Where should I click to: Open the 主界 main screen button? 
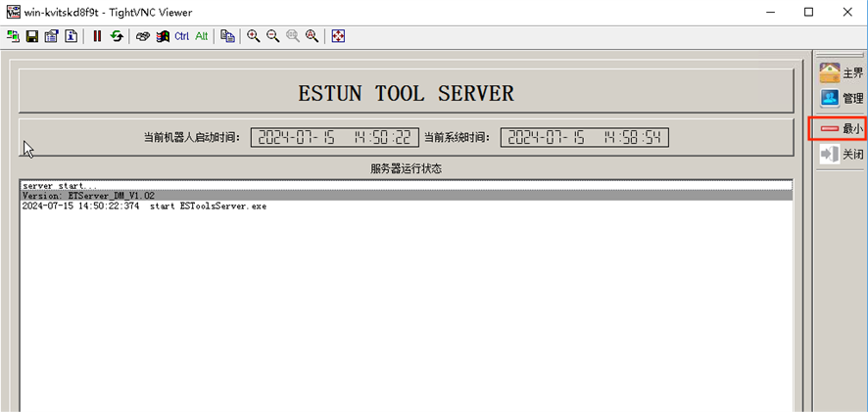coord(842,72)
